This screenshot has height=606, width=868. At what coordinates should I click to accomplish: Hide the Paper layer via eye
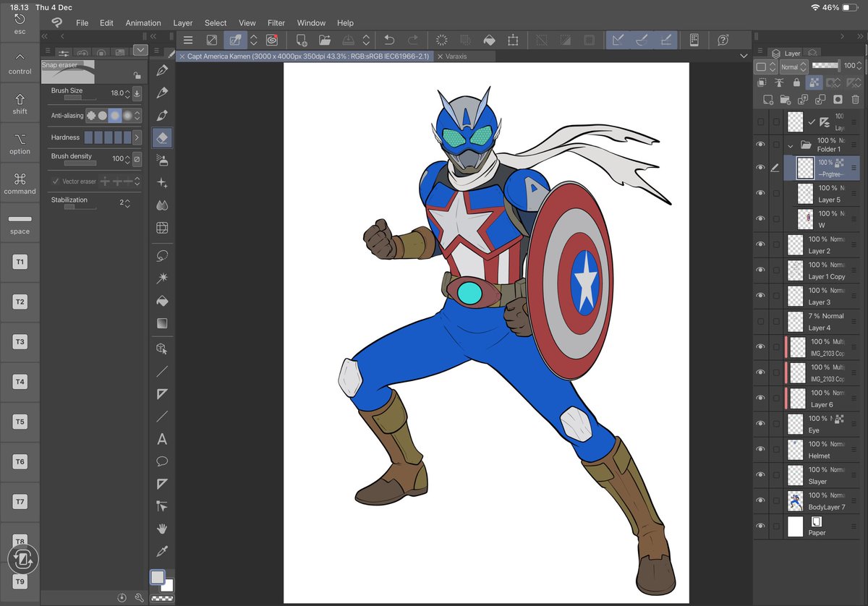(x=760, y=526)
